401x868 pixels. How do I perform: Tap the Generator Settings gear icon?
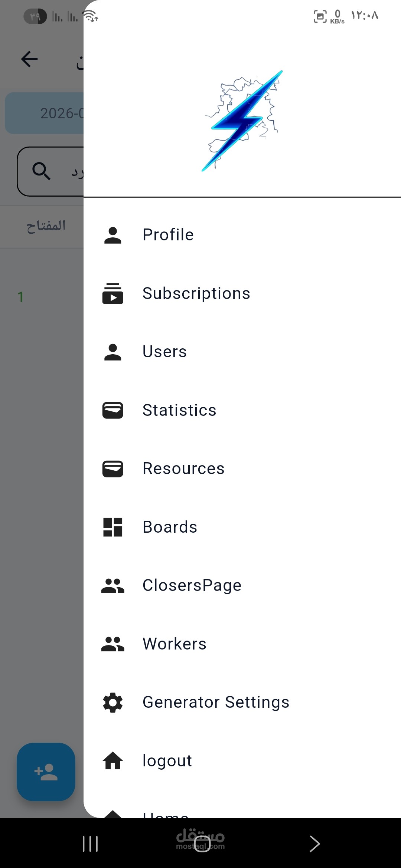pos(113,703)
